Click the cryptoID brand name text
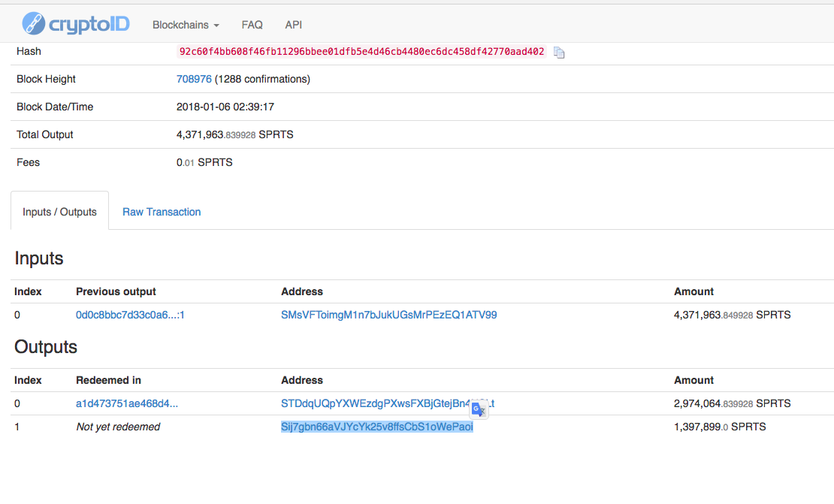Image resolution: width=834 pixels, height=504 pixels. 89,25
